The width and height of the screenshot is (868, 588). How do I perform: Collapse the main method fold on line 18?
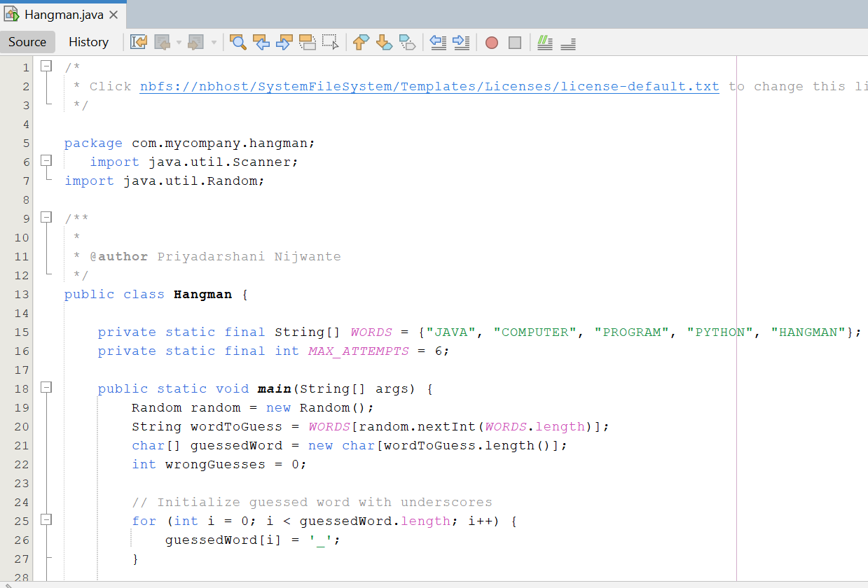point(46,388)
